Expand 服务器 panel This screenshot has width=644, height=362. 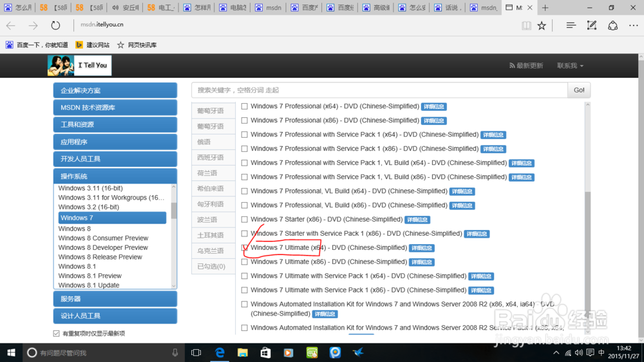pyautogui.click(x=115, y=299)
